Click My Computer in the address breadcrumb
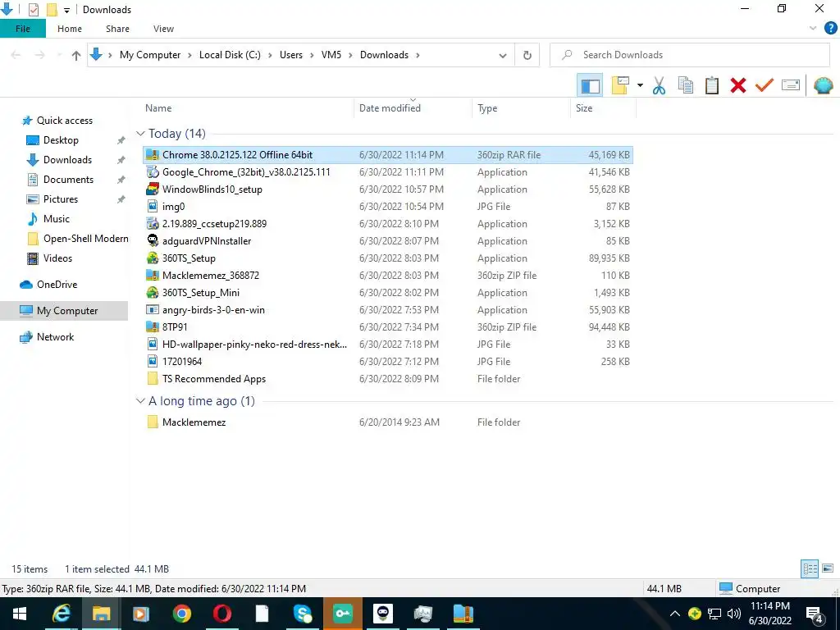The width and height of the screenshot is (840, 630). click(x=150, y=55)
